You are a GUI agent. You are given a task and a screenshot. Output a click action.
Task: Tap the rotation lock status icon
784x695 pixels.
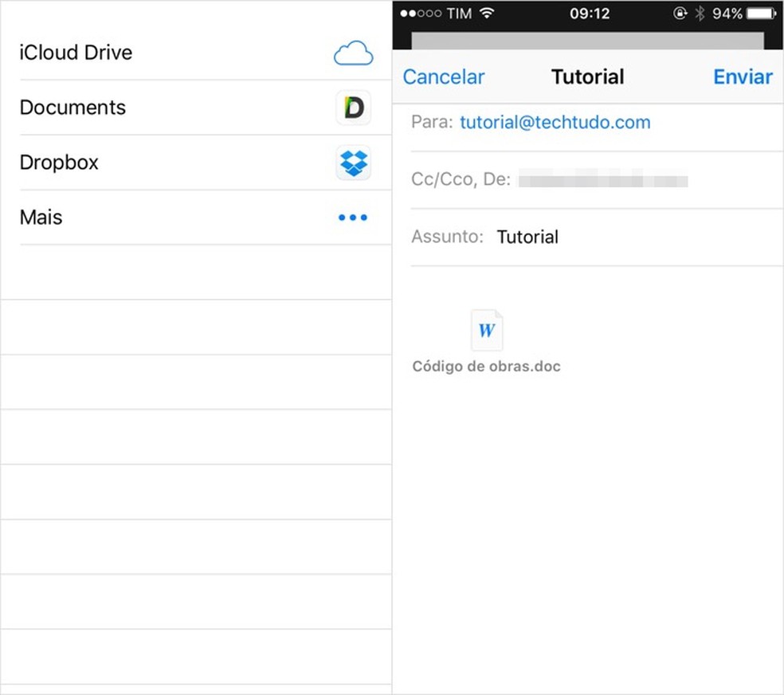(x=680, y=13)
